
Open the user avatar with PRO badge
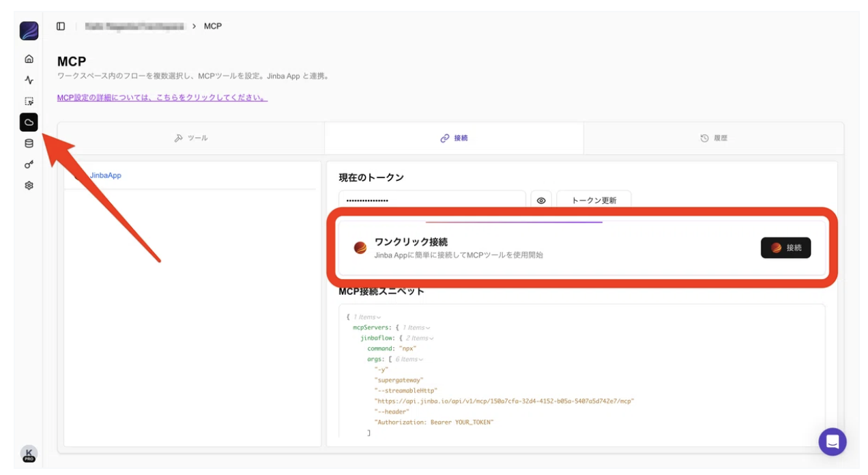pyautogui.click(x=29, y=454)
